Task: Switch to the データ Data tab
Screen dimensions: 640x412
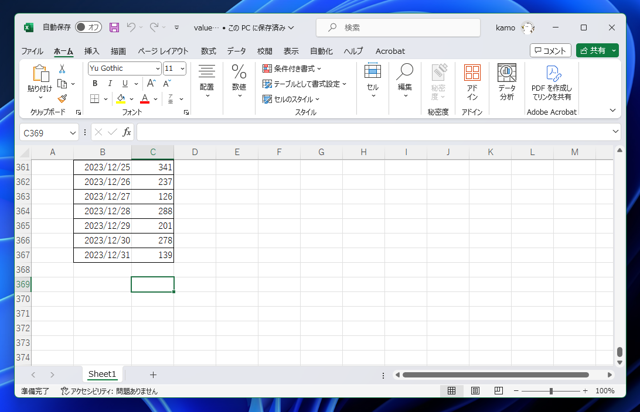Action: pyautogui.click(x=236, y=51)
